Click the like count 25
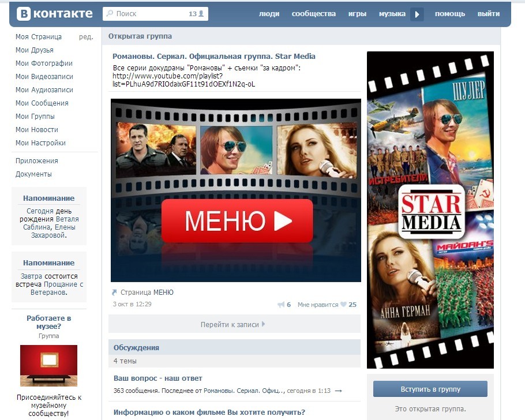The width and height of the screenshot is (525, 420). pyautogui.click(x=352, y=305)
